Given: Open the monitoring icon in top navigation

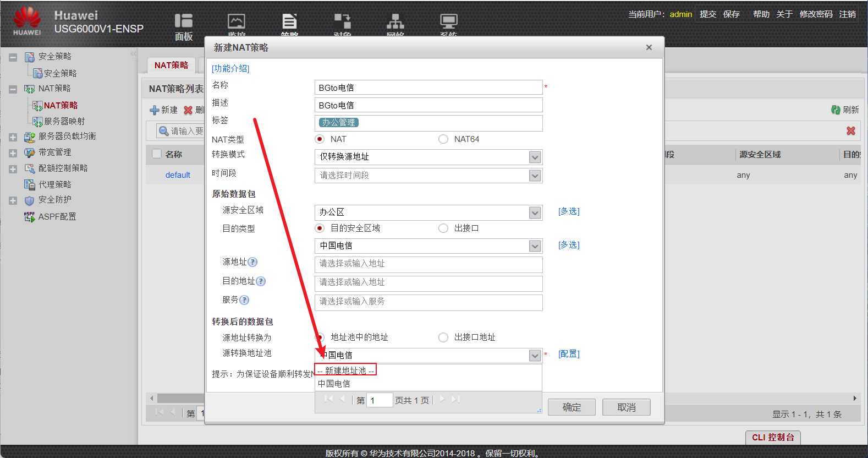Looking at the screenshot, I should [237, 21].
